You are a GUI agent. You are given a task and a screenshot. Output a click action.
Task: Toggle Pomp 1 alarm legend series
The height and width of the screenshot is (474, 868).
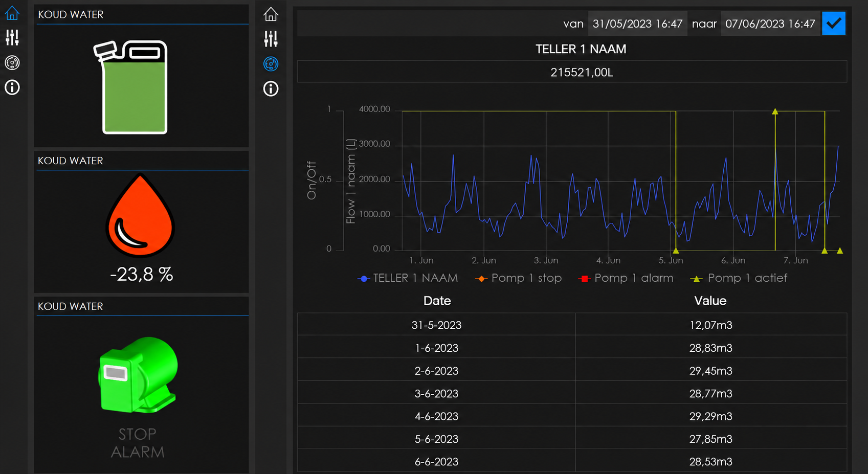click(x=626, y=278)
